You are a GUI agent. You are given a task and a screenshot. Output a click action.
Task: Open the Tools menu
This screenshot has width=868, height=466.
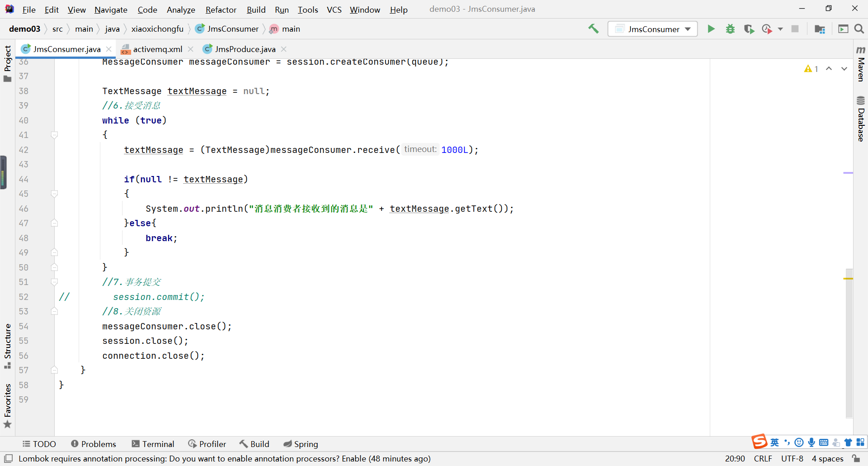(308, 10)
